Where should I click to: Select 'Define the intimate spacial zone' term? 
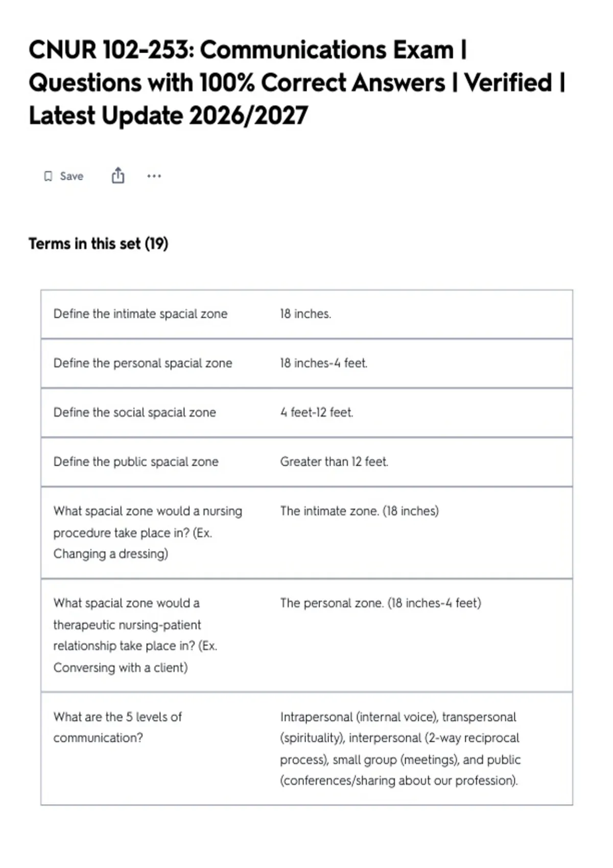[140, 314]
